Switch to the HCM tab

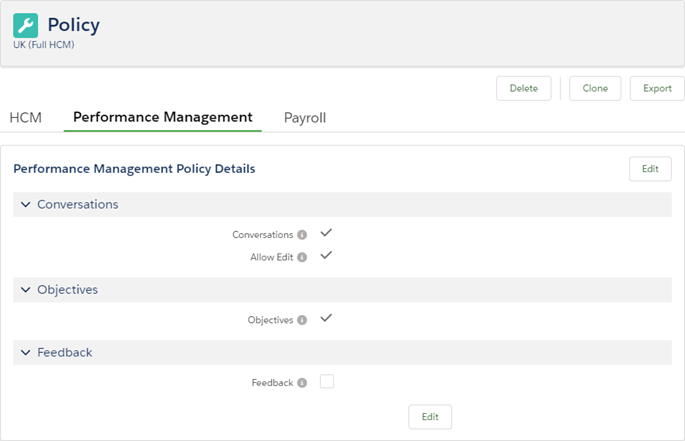pos(25,118)
